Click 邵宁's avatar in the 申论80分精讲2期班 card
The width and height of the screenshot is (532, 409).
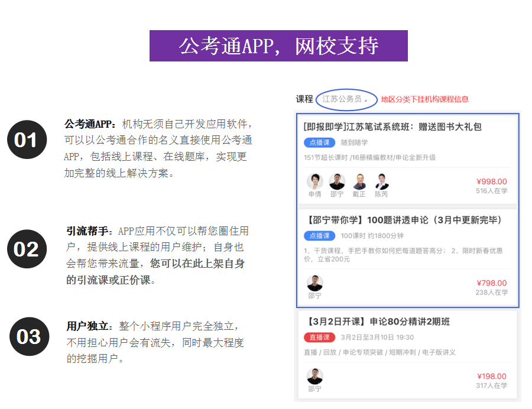click(x=315, y=376)
